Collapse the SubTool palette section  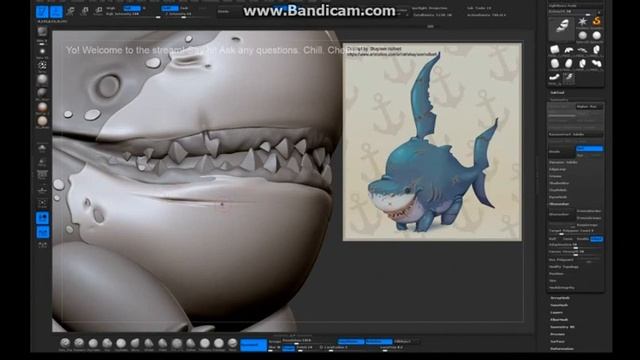pyautogui.click(x=557, y=93)
